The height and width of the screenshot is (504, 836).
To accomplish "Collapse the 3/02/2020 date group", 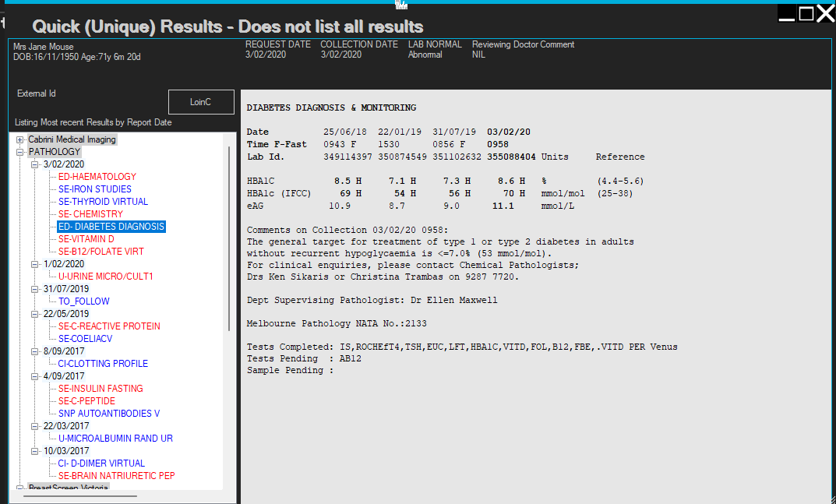I will click(34, 164).
